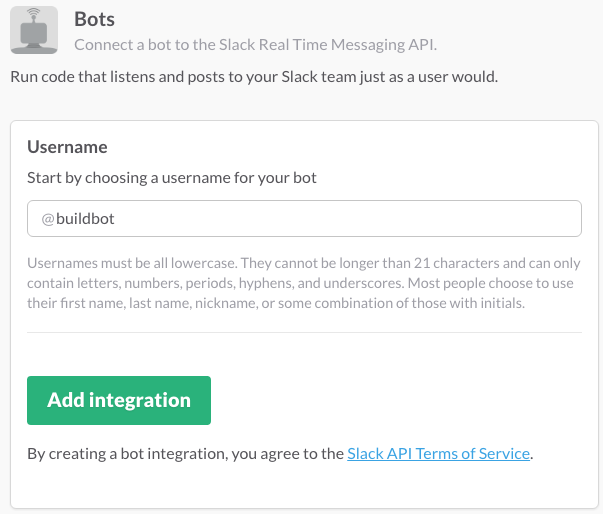The height and width of the screenshot is (514, 603).
Task: Click the "@" prefix in username field
Action: (47, 219)
